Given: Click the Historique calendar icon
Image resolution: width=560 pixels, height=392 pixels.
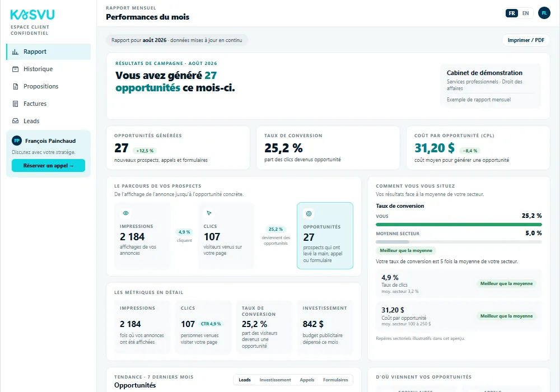Looking at the screenshot, I should coord(15,69).
